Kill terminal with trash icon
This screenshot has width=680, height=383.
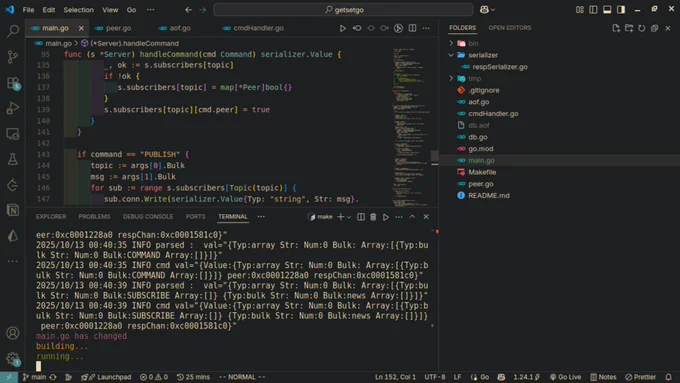(x=373, y=216)
